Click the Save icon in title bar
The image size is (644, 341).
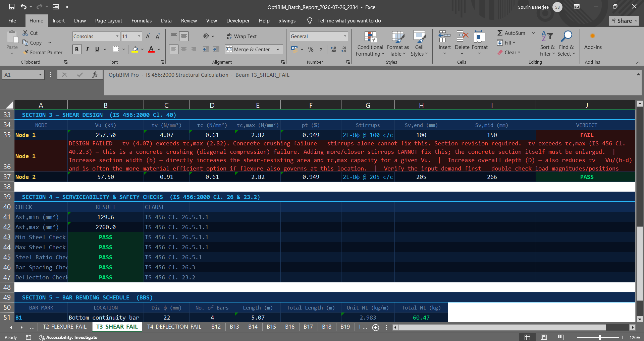pyautogui.click(x=12, y=7)
